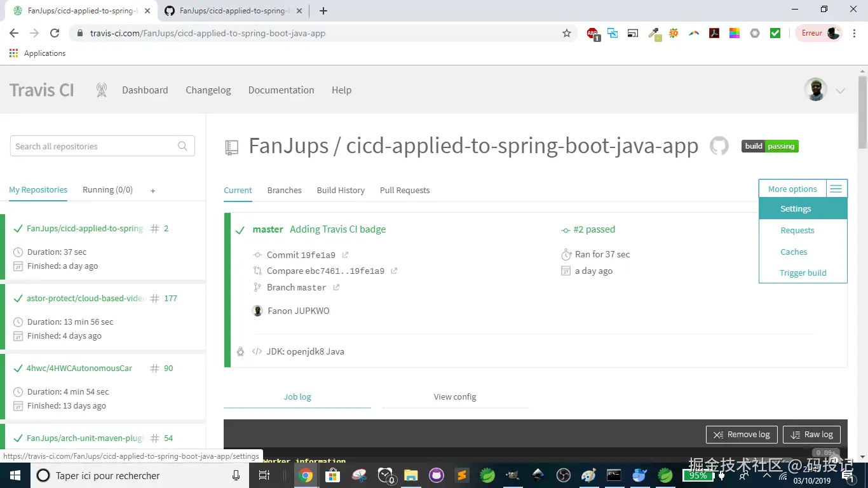This screenshot has width=868, height=488.
Task: Click the Remove log button
Action: point(742,435)
